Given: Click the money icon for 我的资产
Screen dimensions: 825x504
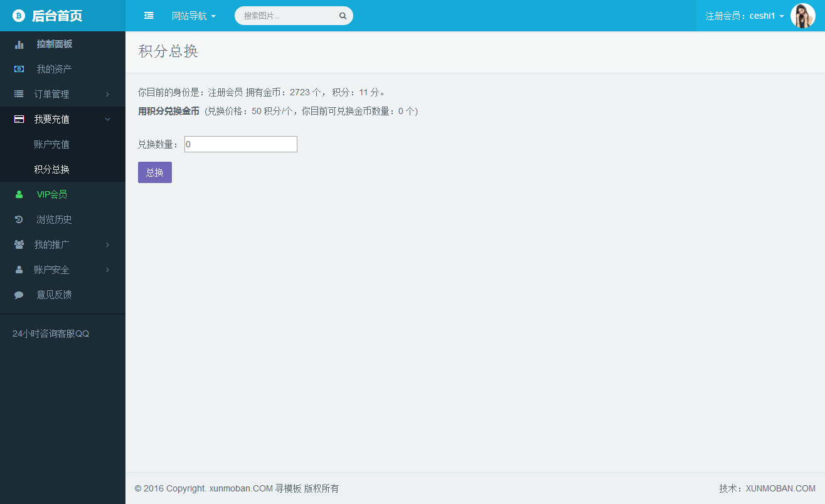Looking at the screenshot, I should [x=19, y=69].
